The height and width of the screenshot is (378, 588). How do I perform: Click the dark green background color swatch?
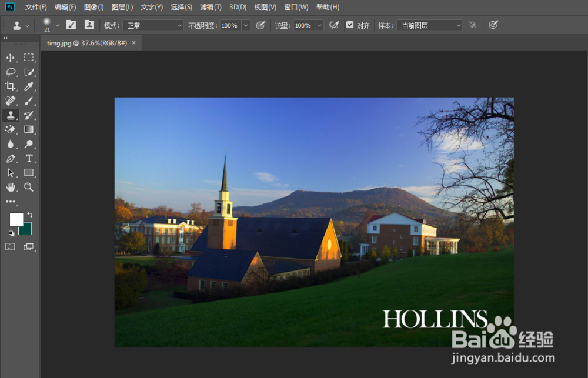(x=26, y=229)
